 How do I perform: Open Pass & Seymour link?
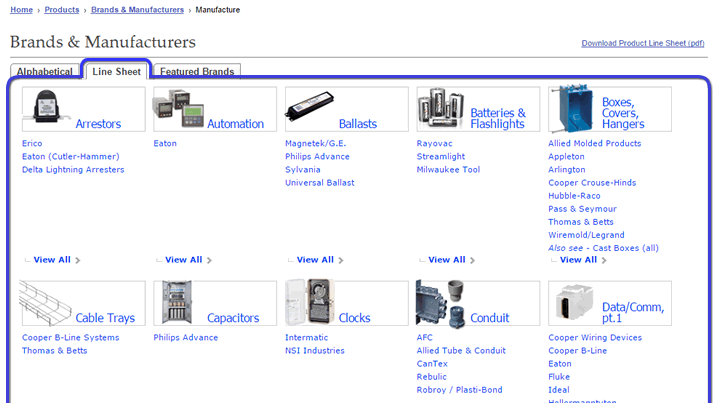coord(582,209)
